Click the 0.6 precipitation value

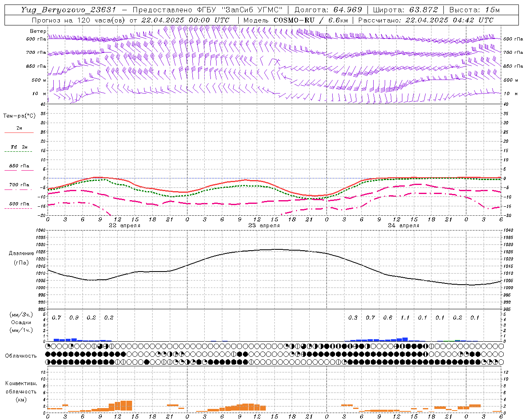[x=388, y=318]
